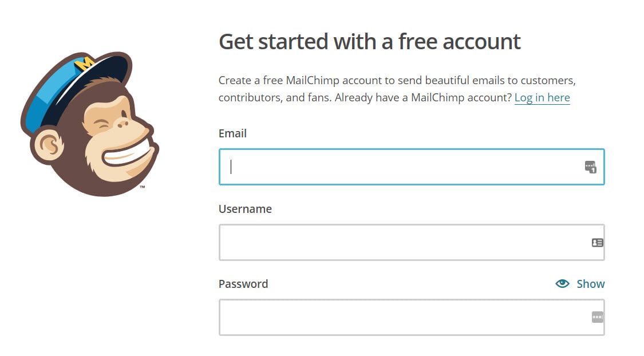Click the Show password text toggle

590,284
